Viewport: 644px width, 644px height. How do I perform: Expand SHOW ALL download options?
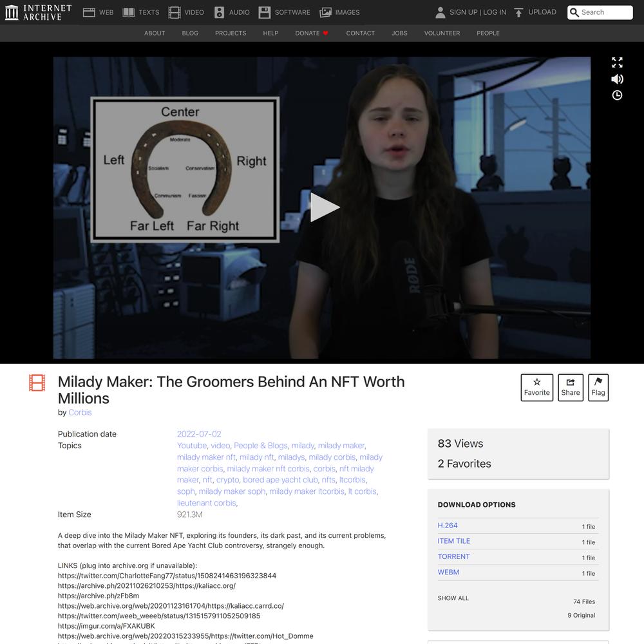pos(453,598)
